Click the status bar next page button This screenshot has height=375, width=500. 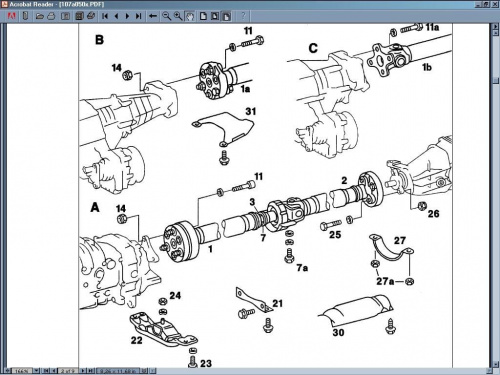click(83, 371)
